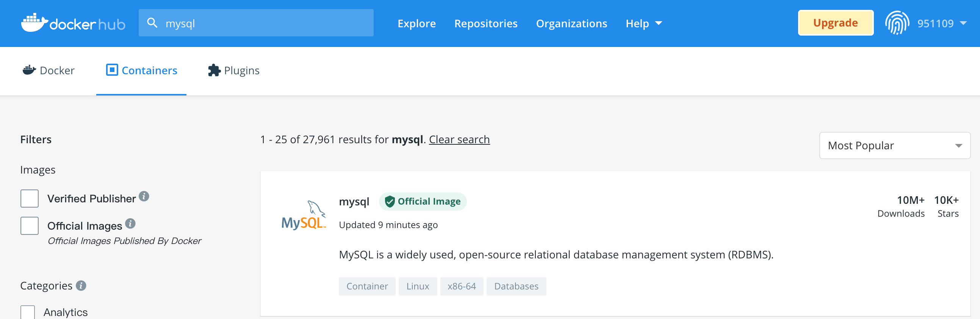Expand the 951109 account dropdown
Viewport: 980px width, 319px height.
(x=942, y=23)
